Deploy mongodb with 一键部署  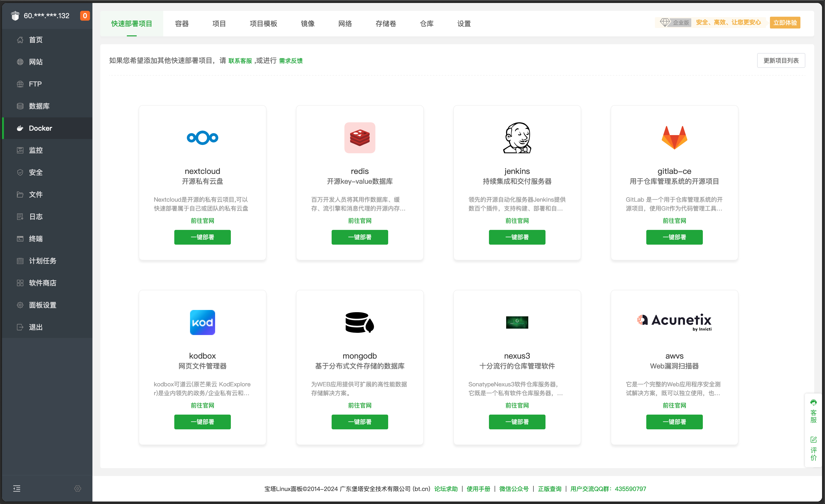[360, 422]
